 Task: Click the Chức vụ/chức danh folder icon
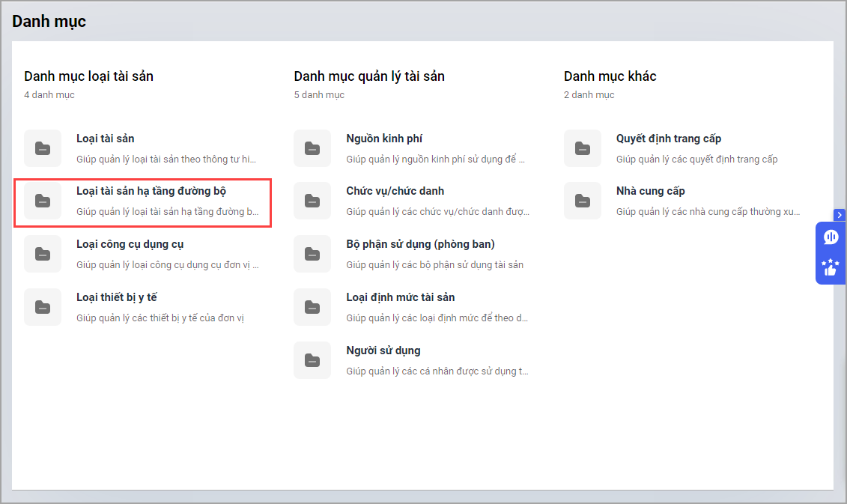(x=312, y=201)
